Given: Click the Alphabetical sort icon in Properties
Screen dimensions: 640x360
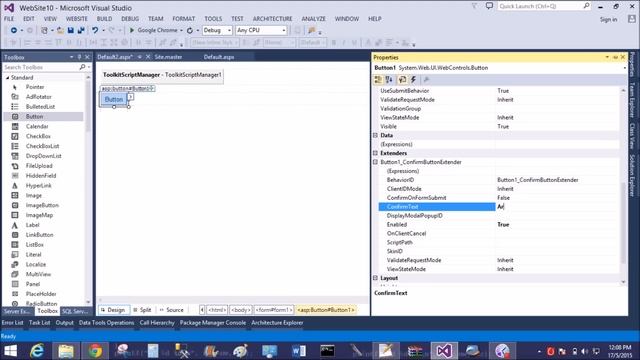Looking at the screenshot, I should point(389,80).
